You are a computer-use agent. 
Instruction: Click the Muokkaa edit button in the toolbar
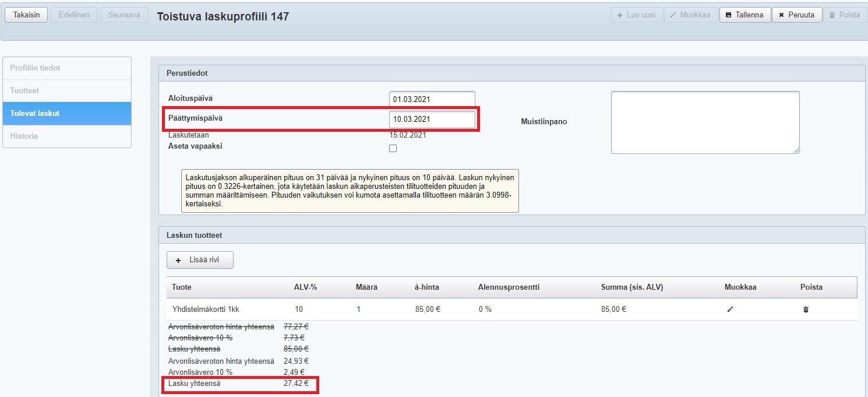pyautogui.click(x=690, y=15)
